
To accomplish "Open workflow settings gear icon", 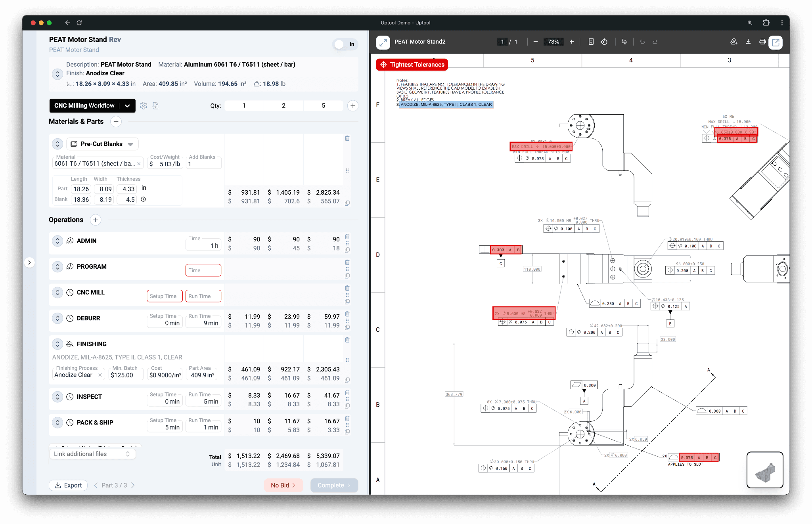I will click(144, 105).
